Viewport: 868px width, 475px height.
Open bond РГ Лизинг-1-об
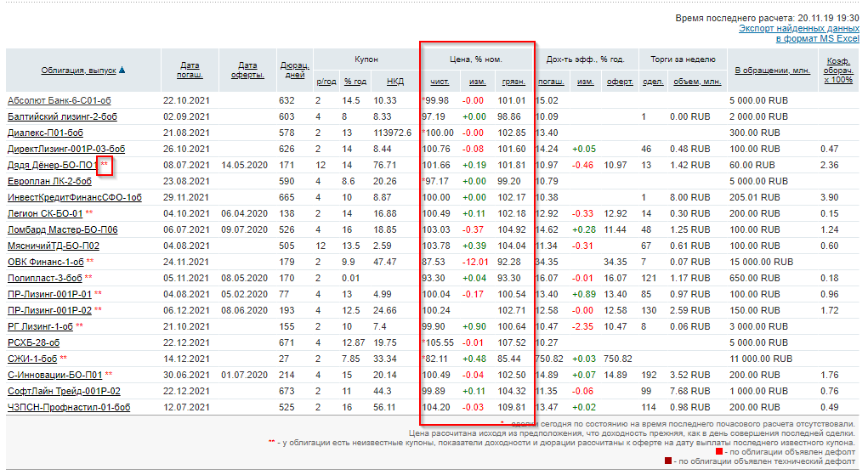(41, 326)
